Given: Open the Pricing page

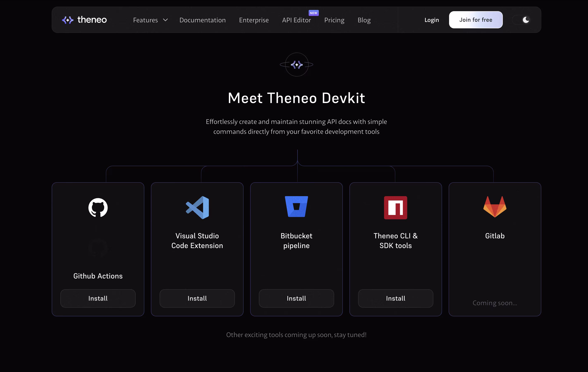Looking at the screenshot, I should click(334, 20).
